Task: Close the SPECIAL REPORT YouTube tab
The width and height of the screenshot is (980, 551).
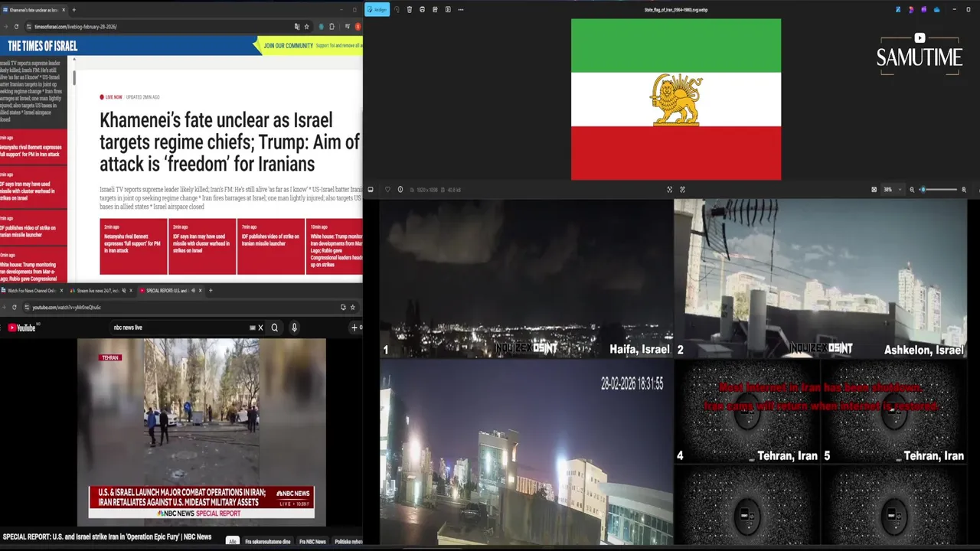Action: click(201, 291)
